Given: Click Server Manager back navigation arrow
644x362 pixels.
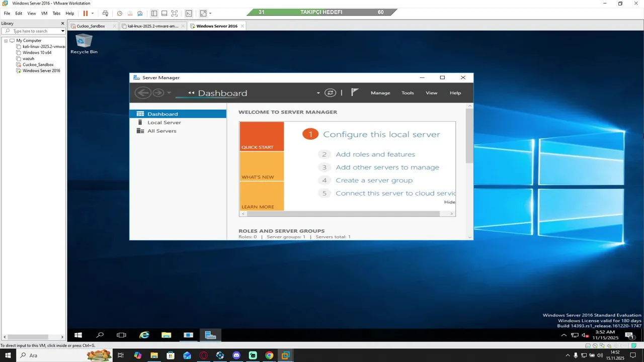Looking at the screenshot, I should point(143,93).
